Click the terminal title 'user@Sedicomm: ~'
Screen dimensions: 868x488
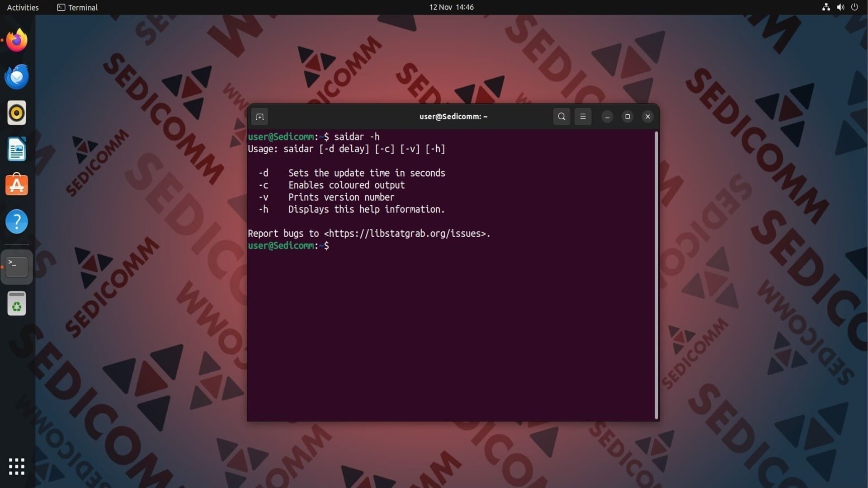pos(453,117)
